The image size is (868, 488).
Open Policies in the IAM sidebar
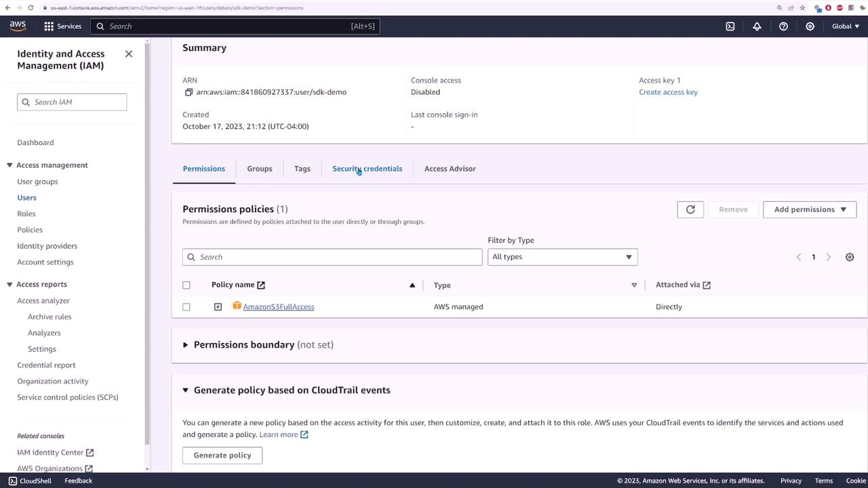click(30, 230)
